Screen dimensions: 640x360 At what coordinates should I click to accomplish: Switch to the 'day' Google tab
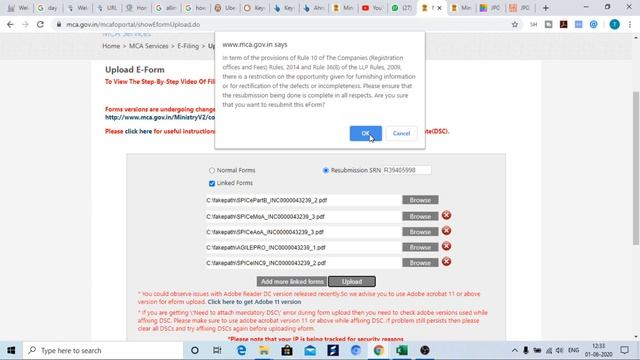click(48, 8)
